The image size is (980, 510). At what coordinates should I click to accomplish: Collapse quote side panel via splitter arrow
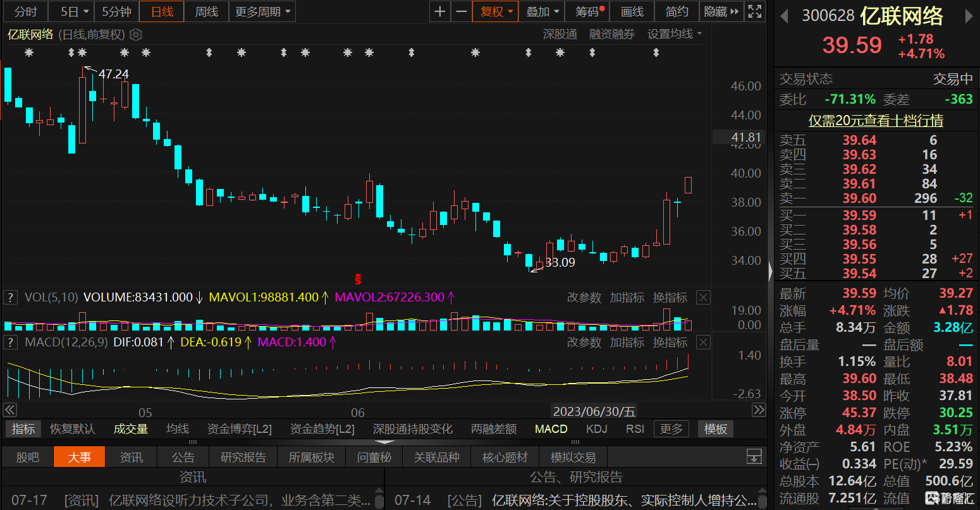click(770, 272)
